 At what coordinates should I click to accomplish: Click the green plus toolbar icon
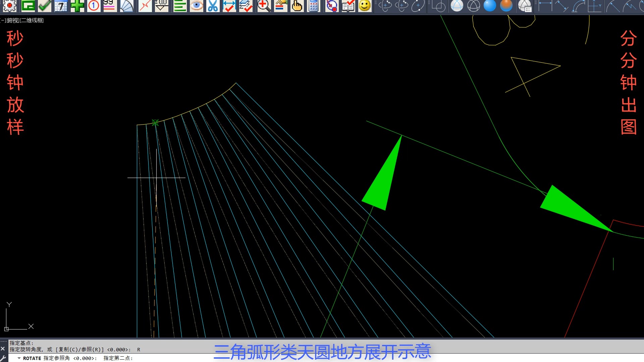(77, 6)
